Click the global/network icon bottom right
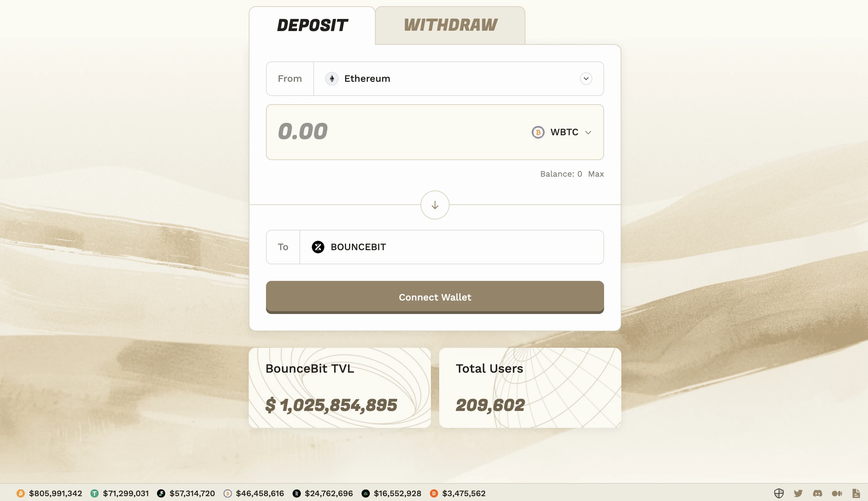 click(779, 493)
